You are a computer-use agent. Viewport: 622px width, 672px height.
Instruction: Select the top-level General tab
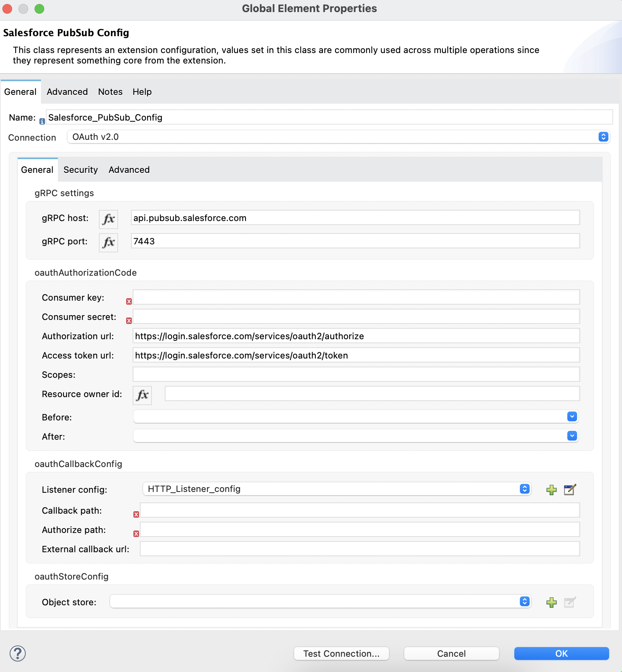pos(20,92)
